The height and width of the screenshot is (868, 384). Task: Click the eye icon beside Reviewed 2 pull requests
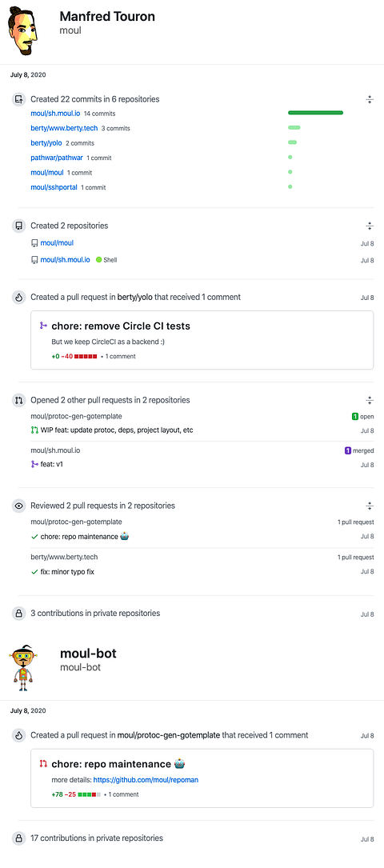click(x=19, y=506)
